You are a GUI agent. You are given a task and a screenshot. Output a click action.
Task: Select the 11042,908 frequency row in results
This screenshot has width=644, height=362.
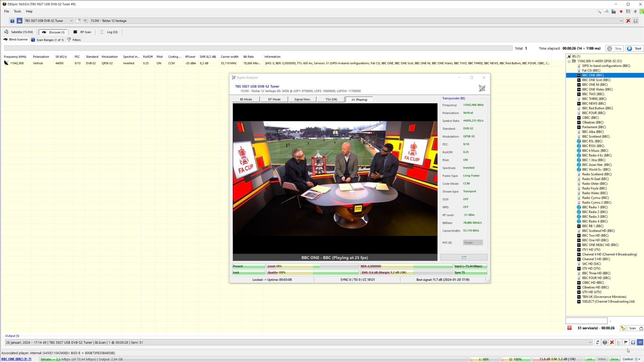point(276,63)
